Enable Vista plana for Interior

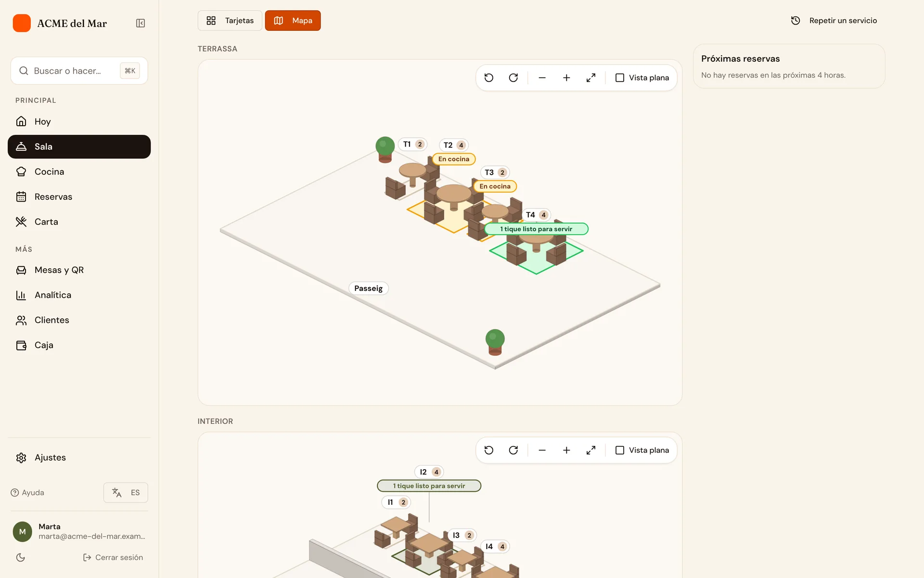pyautogui.click(x=642, y=450)
